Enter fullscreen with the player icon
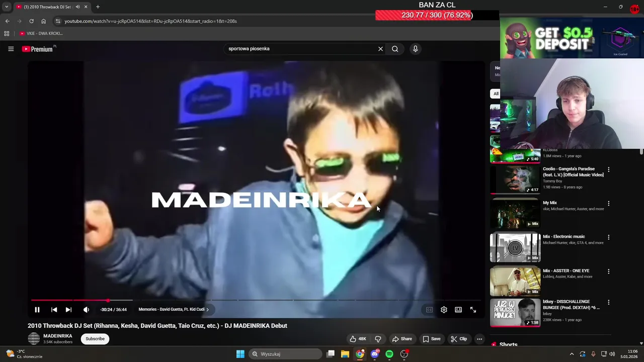The width and height of the screenshot is (644, 362). coord(473,310)
